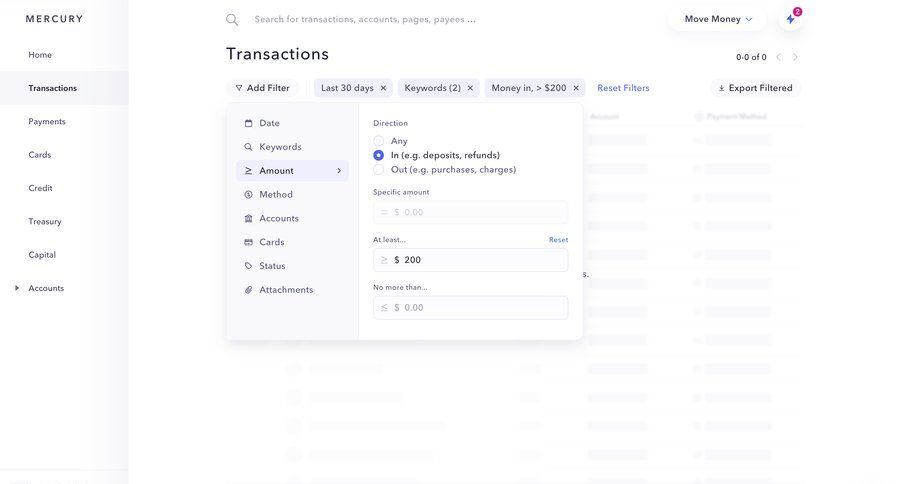The height and width of the screenshot is (484, 900).
Task: Open Cards in the sidebar
Action: click(40, 154)
